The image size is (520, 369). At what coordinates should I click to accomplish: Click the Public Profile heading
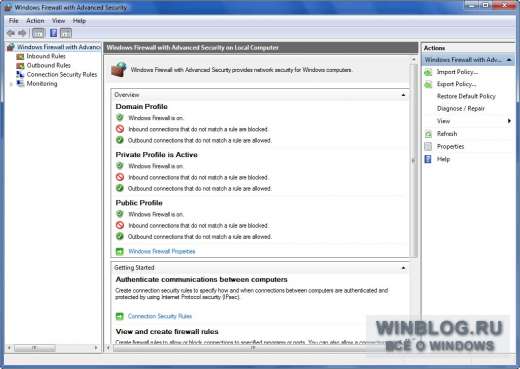[x=139, y=203]
